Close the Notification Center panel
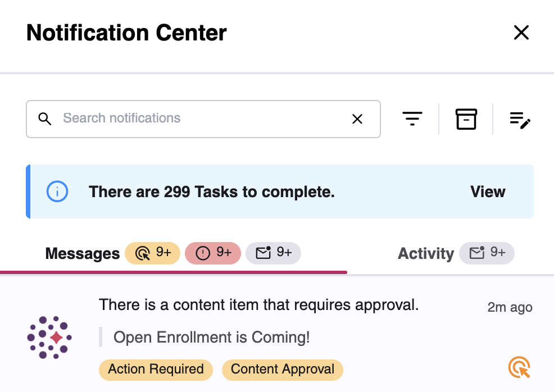Screen dimensions: 554x392 [x=521, y=33]
